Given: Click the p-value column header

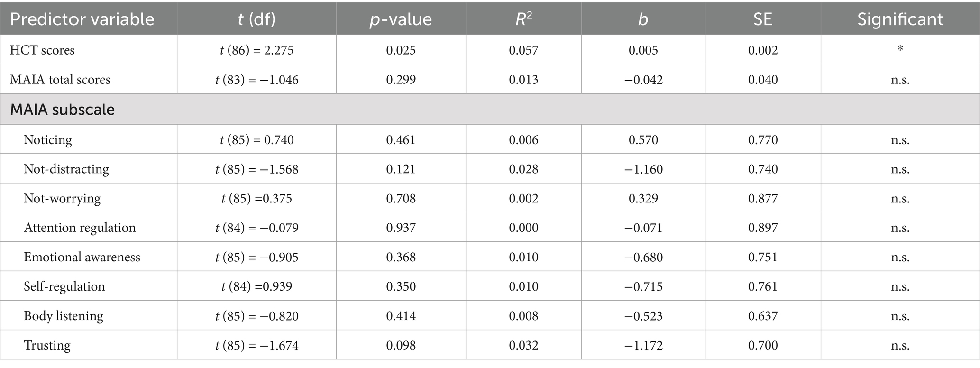Looking at the screenshot, I should [401, 19].
